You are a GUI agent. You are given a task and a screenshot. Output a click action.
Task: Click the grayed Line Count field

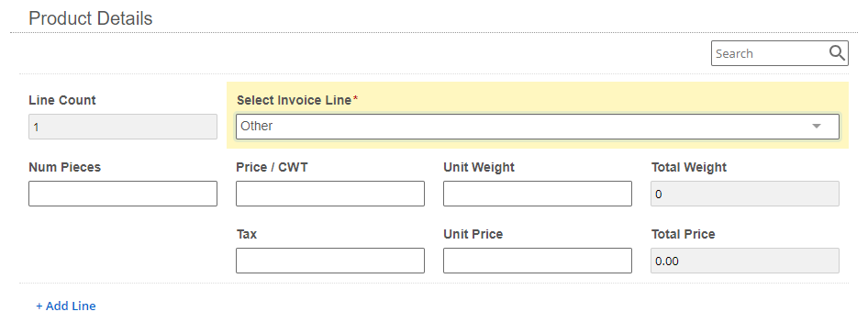[123, 127]
